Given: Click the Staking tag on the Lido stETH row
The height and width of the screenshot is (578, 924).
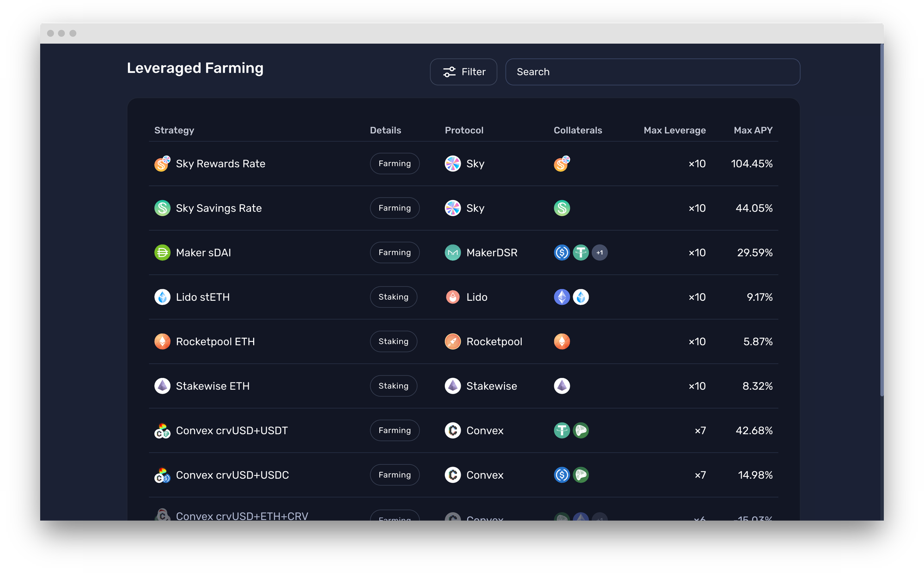Looking at the screenshot, I should point(393,297).
